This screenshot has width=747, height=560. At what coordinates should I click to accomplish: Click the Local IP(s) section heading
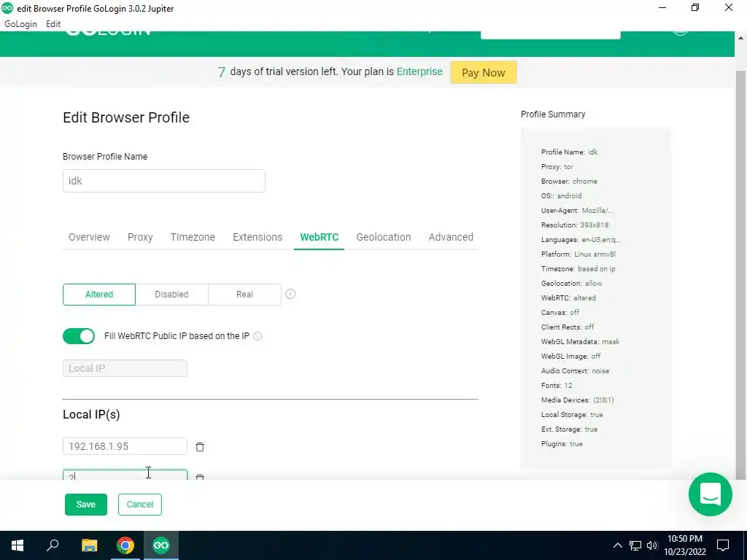91,414
